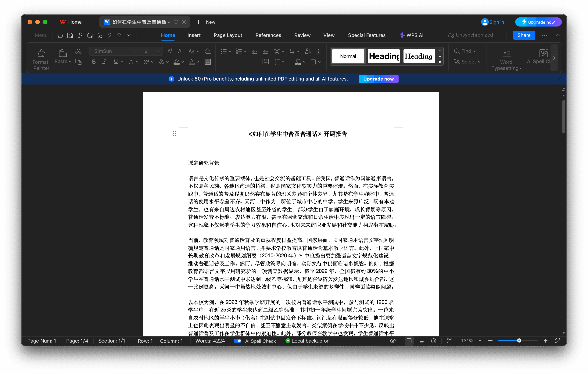The width and height of the screenshot is (588, 374).
Task: Click the paragraph drag handle beside title
Action: (175, 133)
